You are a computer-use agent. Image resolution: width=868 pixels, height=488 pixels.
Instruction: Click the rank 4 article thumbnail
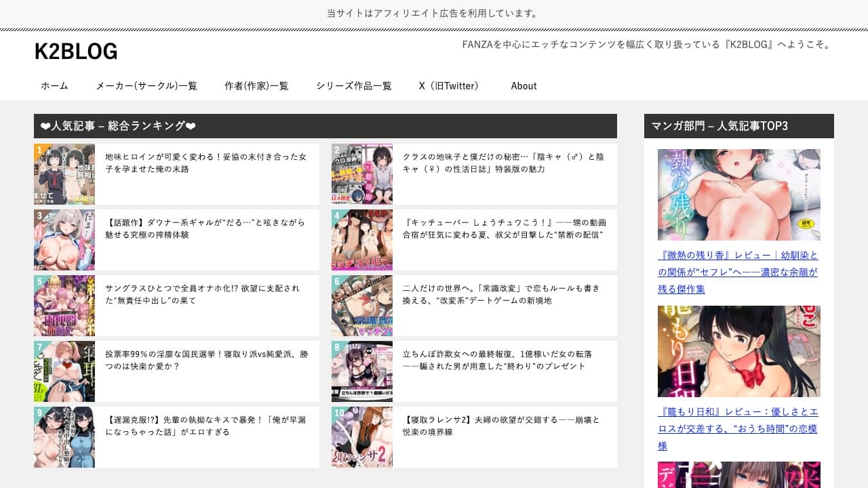(362, 240)
